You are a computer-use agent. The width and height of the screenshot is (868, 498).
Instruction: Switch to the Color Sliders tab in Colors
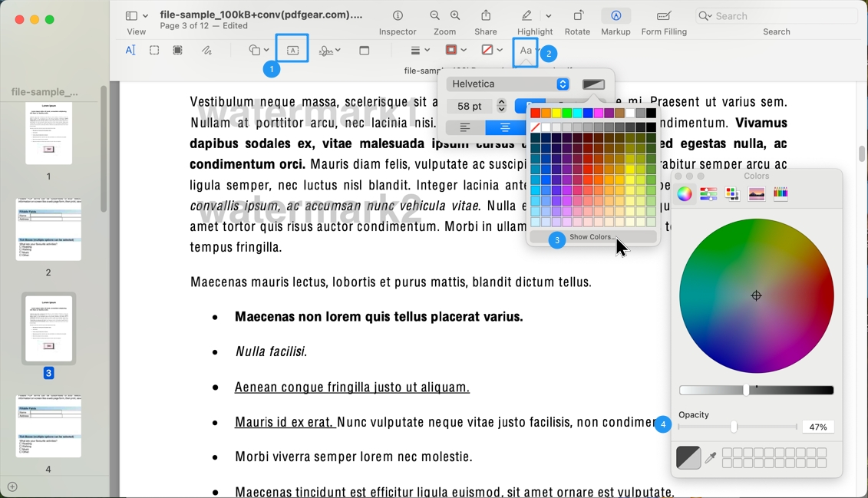click(x=708, y=193)
